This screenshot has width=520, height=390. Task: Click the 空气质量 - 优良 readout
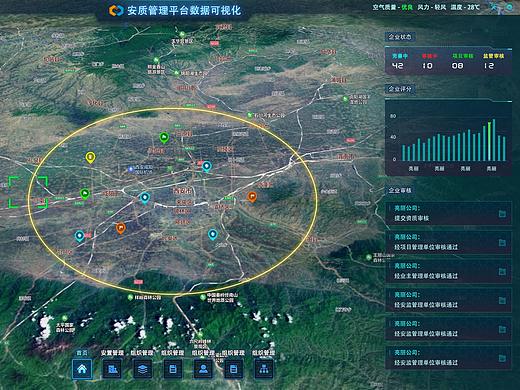tap(393, 7)
